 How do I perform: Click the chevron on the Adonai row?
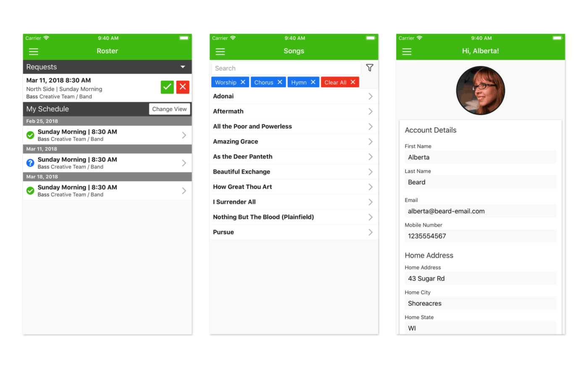[x=370, y=96]
